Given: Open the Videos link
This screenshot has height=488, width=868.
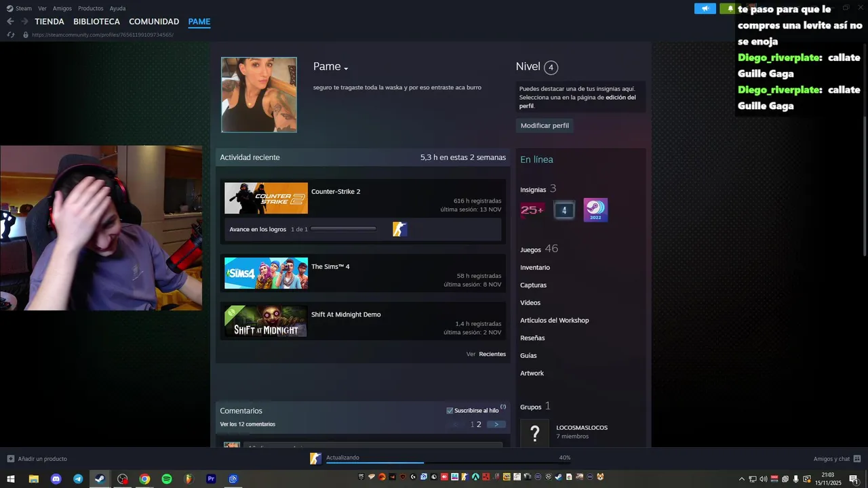Looking at the screenshot, I should pyautogui.click(x=530, y=303).
